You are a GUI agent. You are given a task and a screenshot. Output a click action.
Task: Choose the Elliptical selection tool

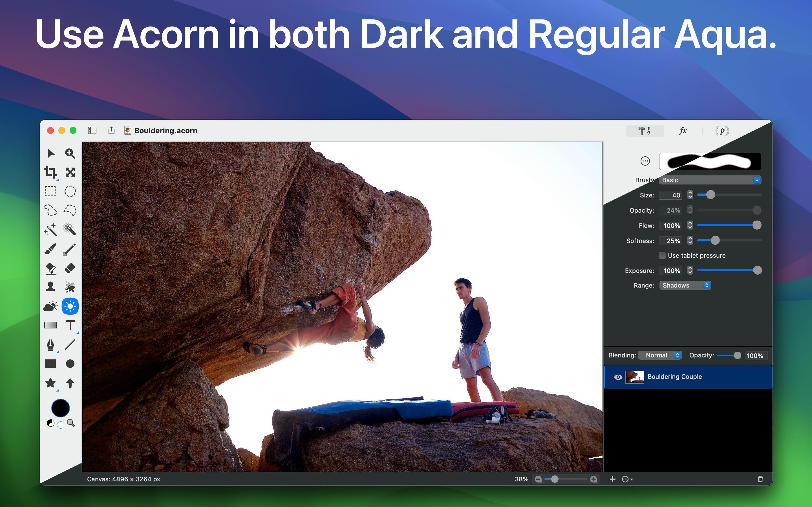[x=70, y=192]
